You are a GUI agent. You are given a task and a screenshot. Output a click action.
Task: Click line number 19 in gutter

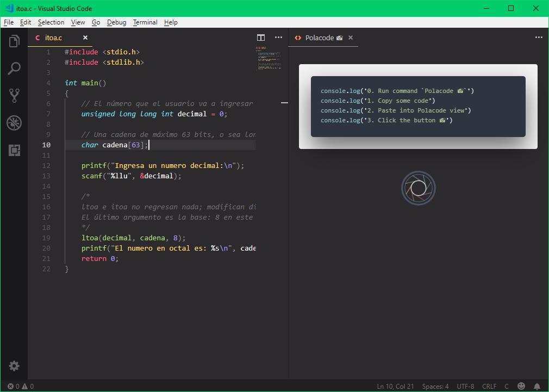click(46, 238)
